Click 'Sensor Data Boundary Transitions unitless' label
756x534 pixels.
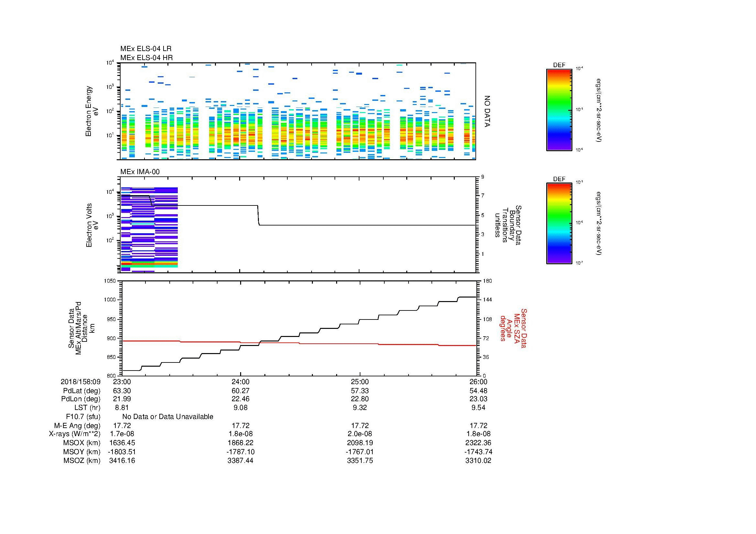coord(508,225)
